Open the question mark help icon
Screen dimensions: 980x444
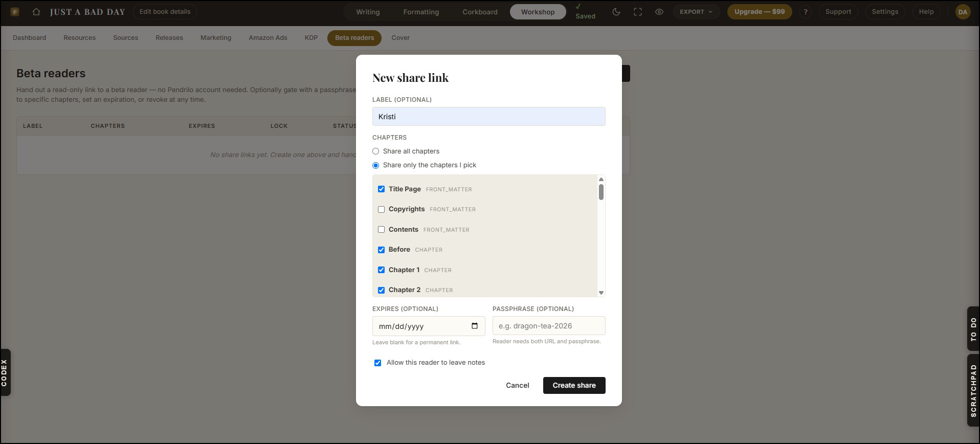click(x=806, y=12)
